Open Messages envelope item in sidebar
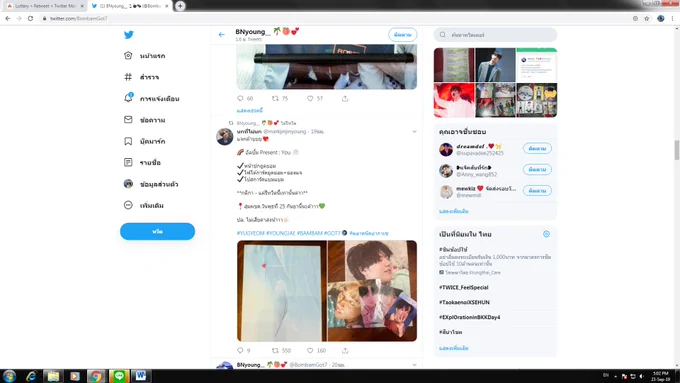The image size is (680, 383). pos(144,120)
